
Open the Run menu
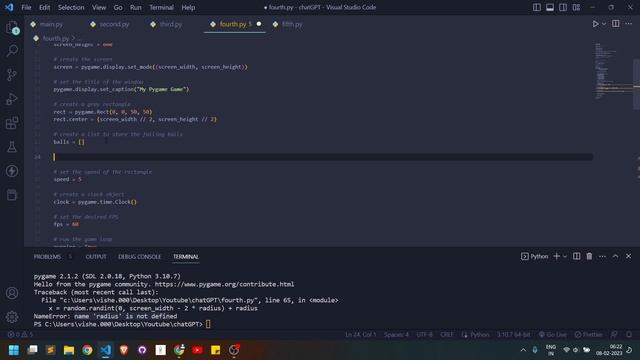(x=136, y=7)
